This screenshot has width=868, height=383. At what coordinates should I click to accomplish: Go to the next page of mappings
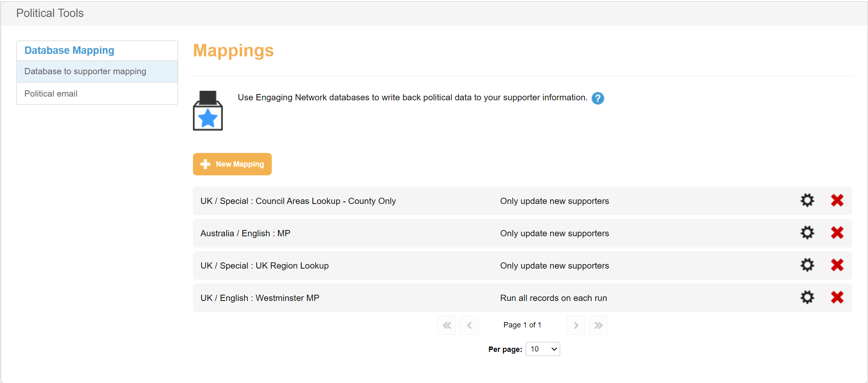point(576,325)
